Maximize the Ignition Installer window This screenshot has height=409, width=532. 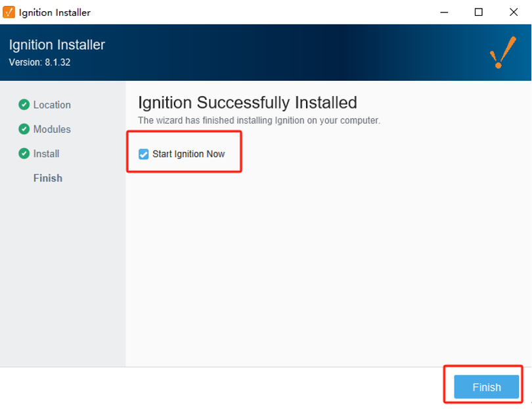tap(479, 12)
